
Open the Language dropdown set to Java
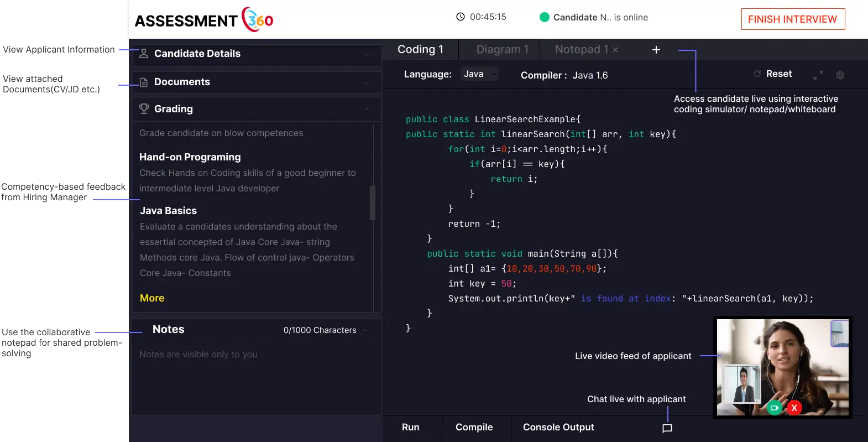point(479,74)
